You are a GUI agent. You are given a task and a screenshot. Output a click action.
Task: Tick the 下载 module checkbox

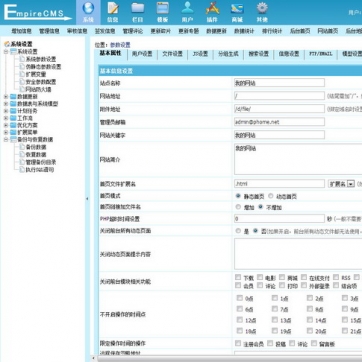click(238, 277)
